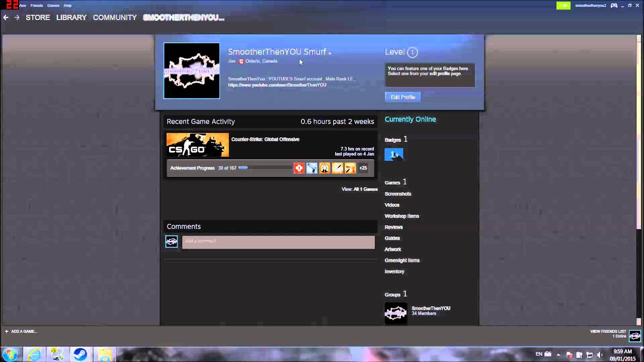Open VIEW FRIENDS LIST
The height and width of the screenshot is (362, 644).
(608, 331)
